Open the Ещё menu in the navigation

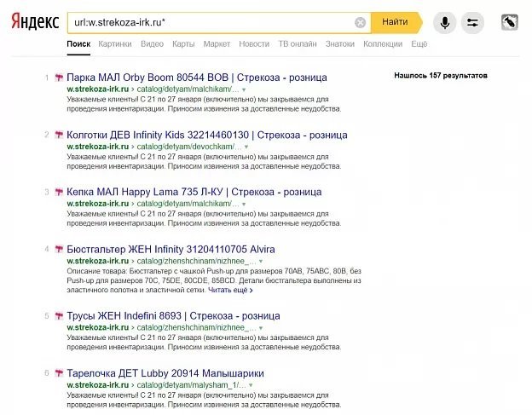[x=419, y=43]
